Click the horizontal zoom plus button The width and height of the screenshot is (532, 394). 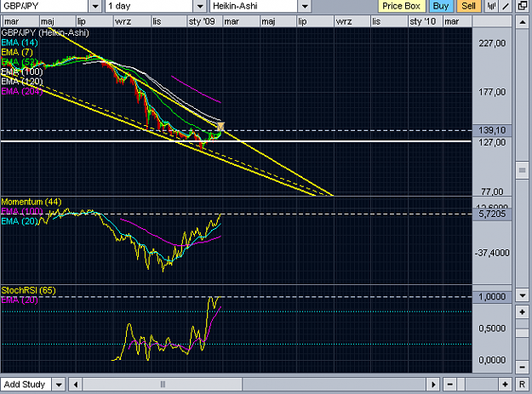tap(506, 385)
